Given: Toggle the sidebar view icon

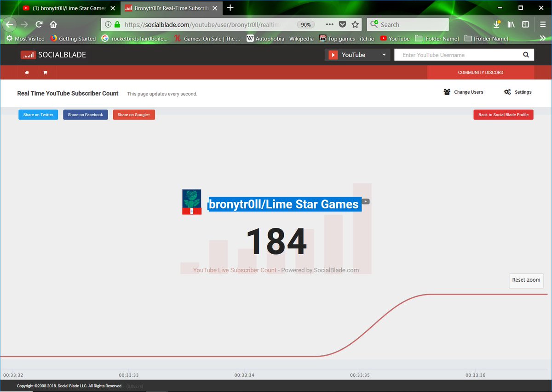Looking at the screenshot, I should click(525, 24).
